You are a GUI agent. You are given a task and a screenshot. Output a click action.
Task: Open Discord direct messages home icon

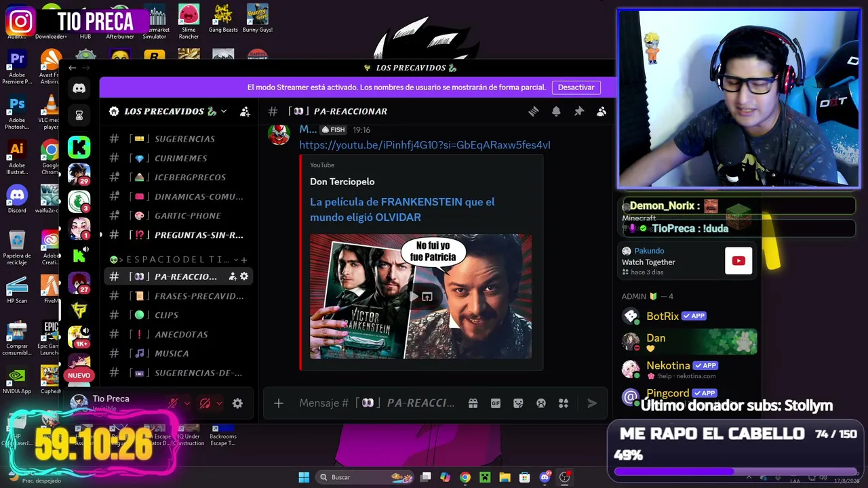(x=79, y=88)
